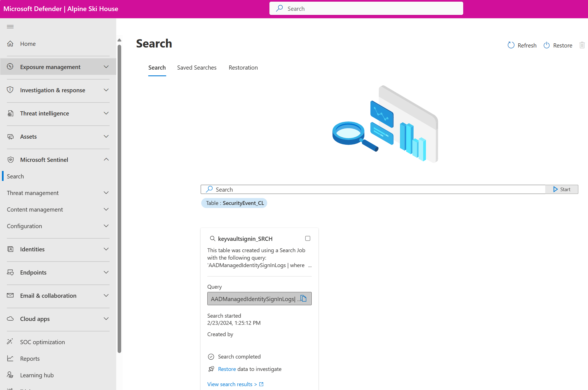Switch to Saved Searches tab

coord(197,68)
